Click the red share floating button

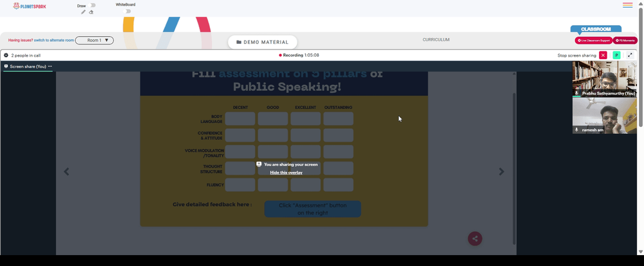click(x=475, y=238)
